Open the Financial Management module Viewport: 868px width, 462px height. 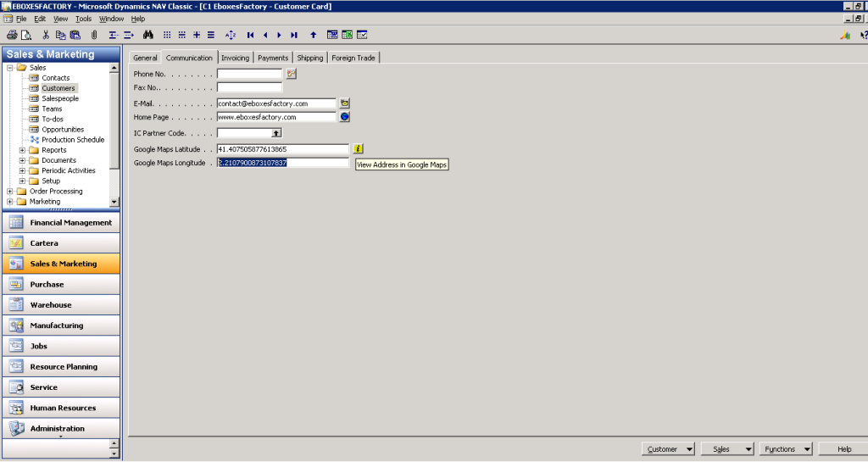61,222
